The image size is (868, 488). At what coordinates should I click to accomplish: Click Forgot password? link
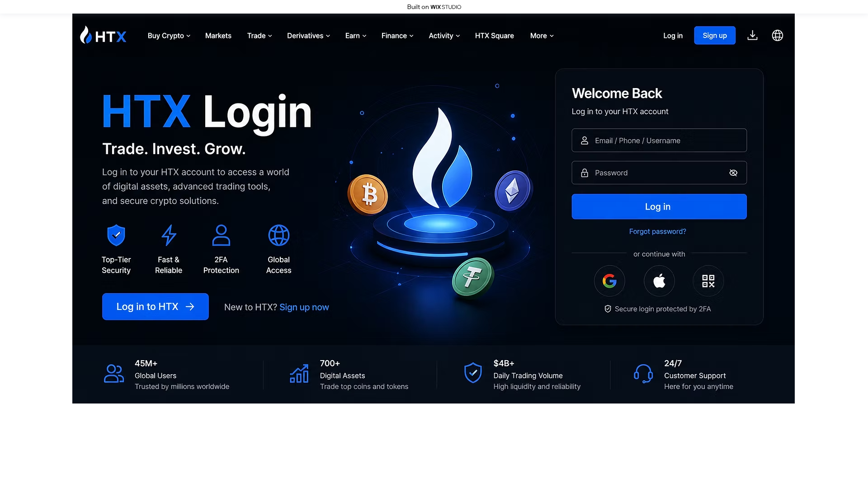[x=657, y=231]
